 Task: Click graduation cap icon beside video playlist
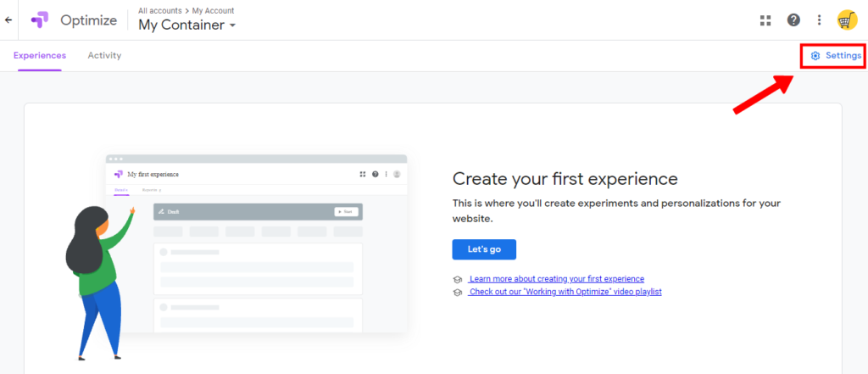457,293
